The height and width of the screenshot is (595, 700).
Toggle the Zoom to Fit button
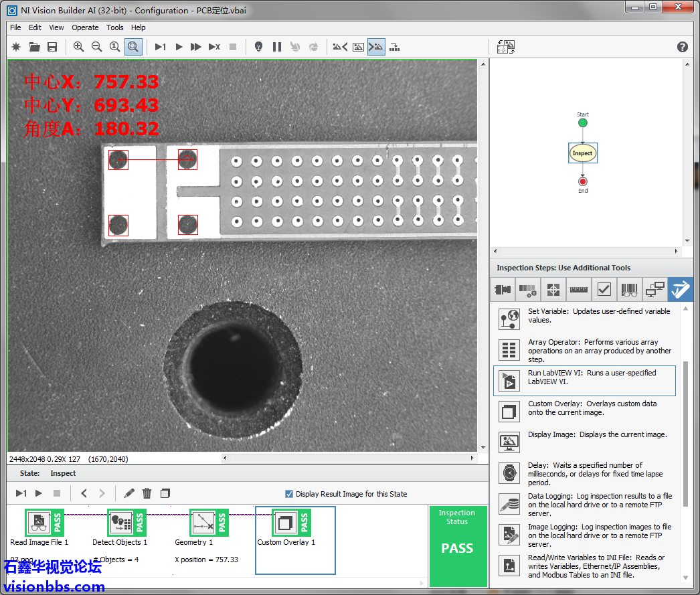[133, 47]
